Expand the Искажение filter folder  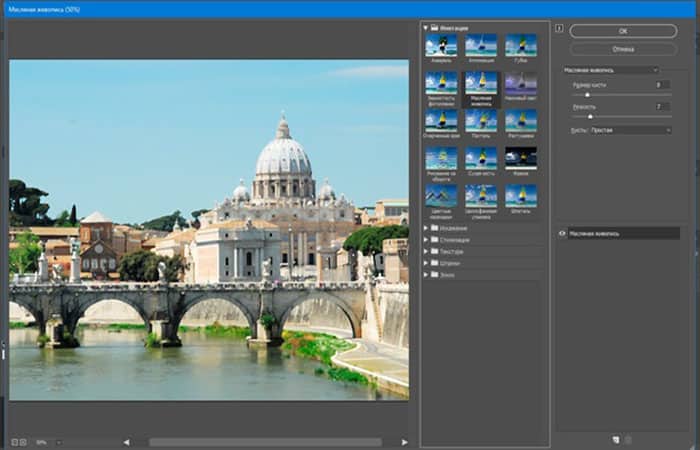point(426,228)
